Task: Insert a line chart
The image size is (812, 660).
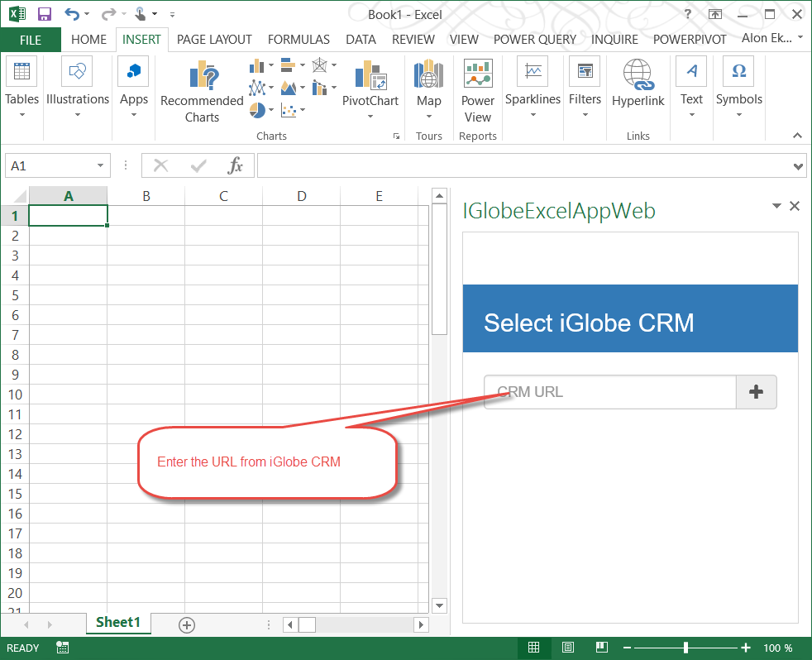Action: (x=257, y=88)
